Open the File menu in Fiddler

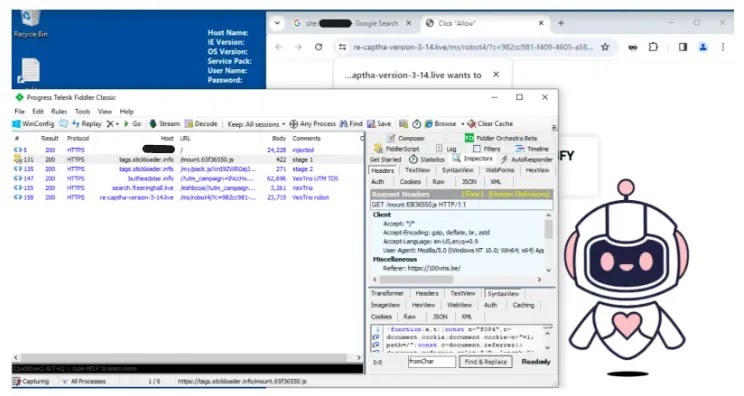19,111
